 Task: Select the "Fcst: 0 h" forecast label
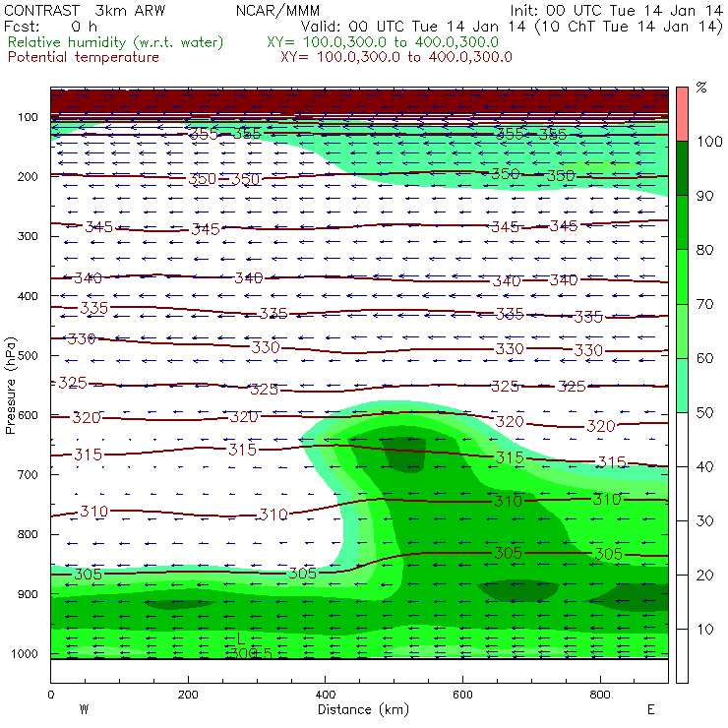50,27
